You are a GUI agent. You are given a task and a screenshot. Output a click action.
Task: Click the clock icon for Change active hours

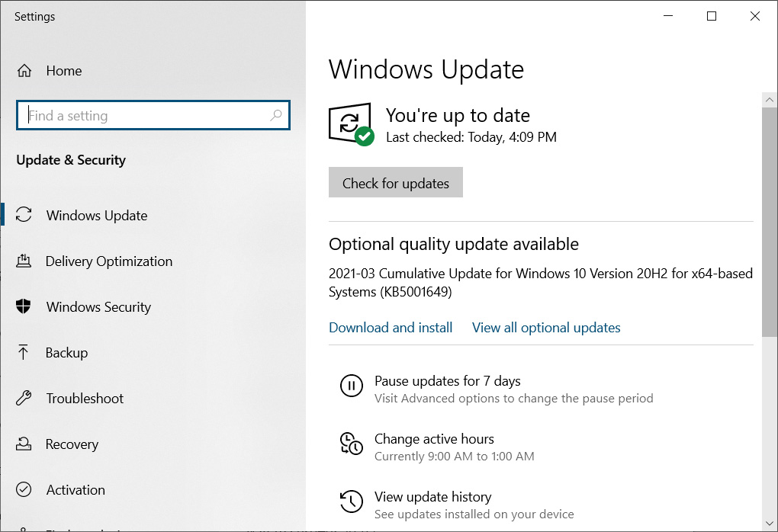tap(352, 444)
